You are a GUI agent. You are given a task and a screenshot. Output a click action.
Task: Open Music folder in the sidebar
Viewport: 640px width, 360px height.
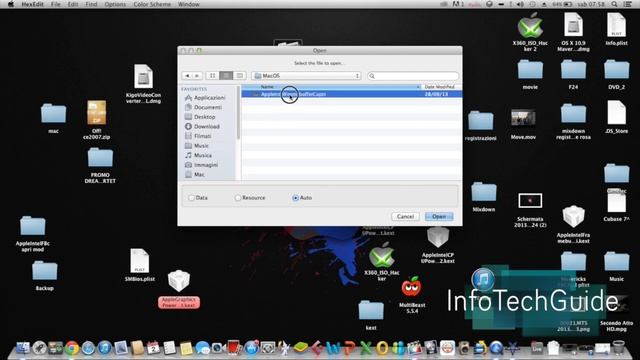(201, 146)
